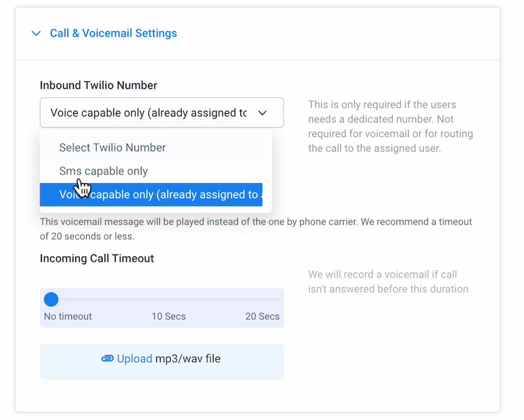
Task: Click the voicemail message timeout recommendation text
Action: click(x=256, y=229)
